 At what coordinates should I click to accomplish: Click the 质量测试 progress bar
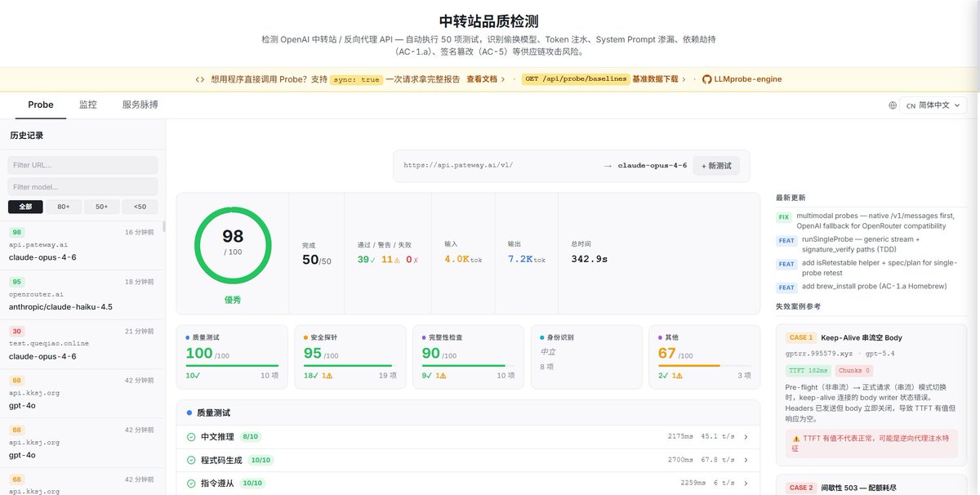click(232, 365)
